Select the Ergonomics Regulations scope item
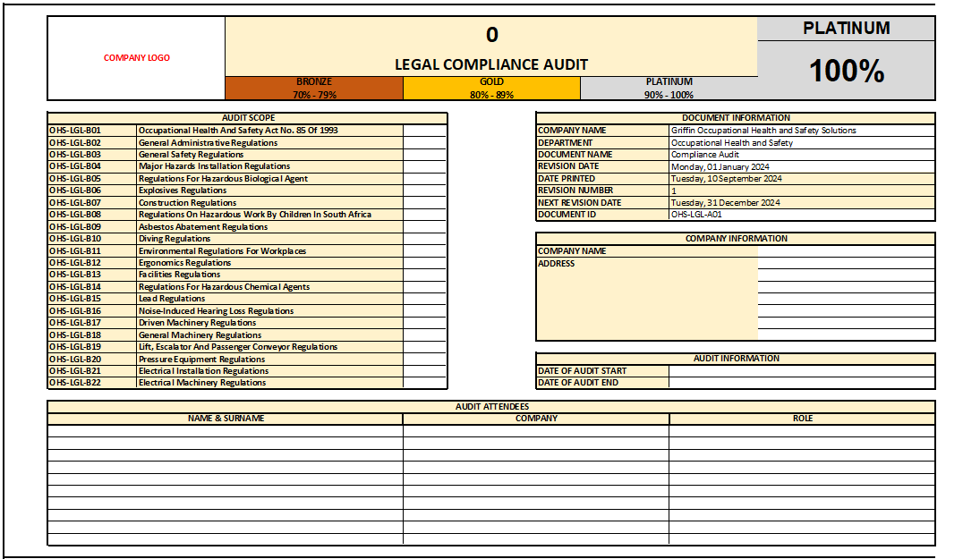Viewport: 980px width, 559px height. (184, 263)
